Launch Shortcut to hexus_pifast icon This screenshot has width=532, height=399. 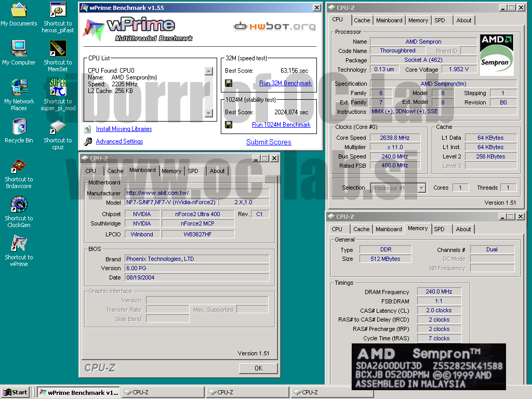click(x=58, y=18)
